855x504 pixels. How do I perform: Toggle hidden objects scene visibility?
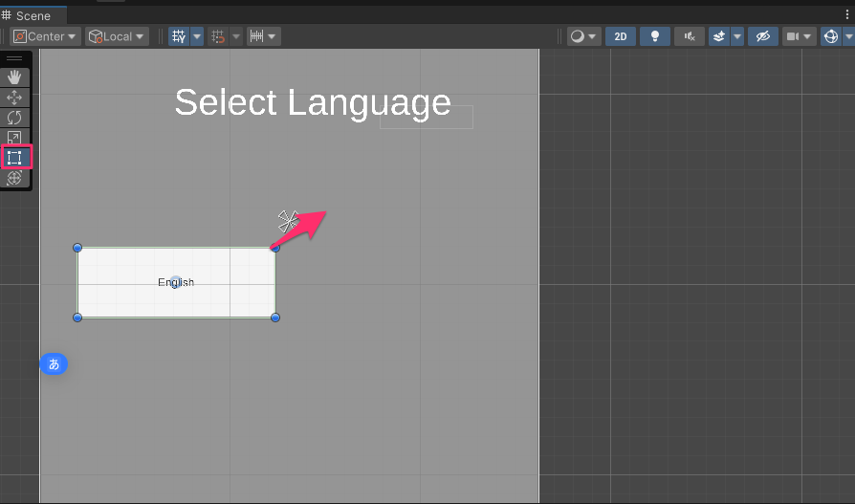(762, 36)
